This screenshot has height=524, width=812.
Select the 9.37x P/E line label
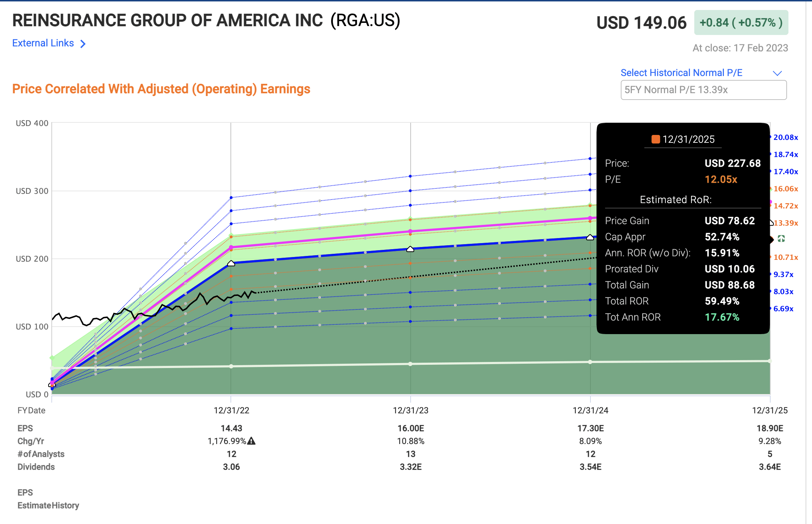(783, 274)
